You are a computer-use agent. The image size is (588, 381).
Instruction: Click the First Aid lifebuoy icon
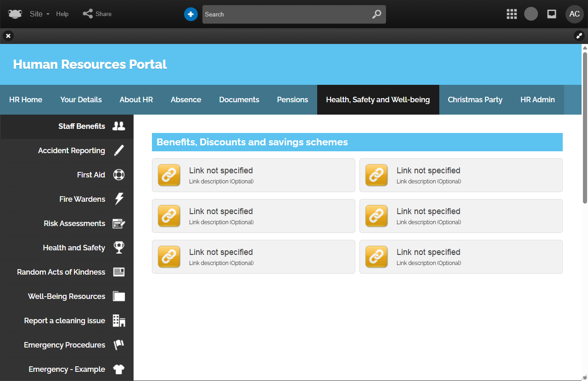[x=119, y=175]
